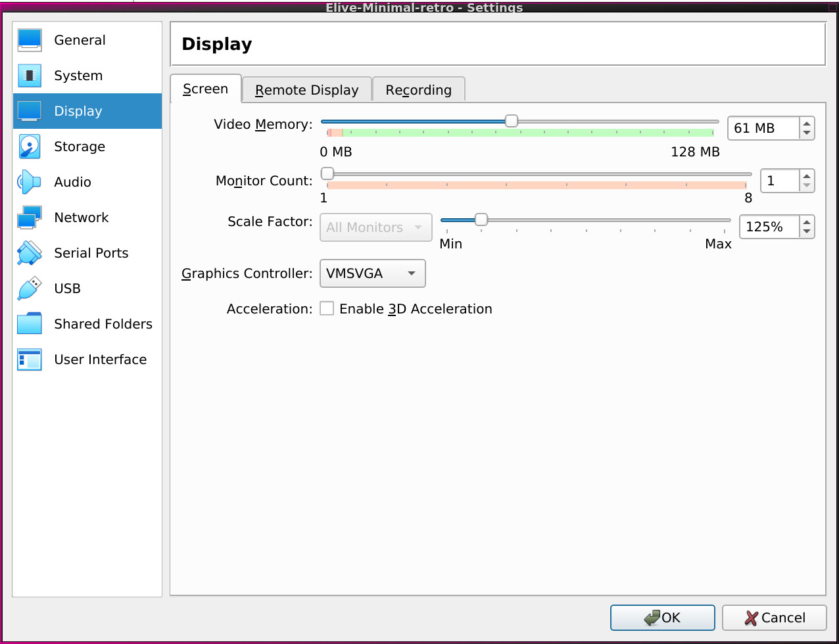Enable 3D Acceleration checkbox
The height and width of the screenshot is (644, 839).
pos(327,309)
